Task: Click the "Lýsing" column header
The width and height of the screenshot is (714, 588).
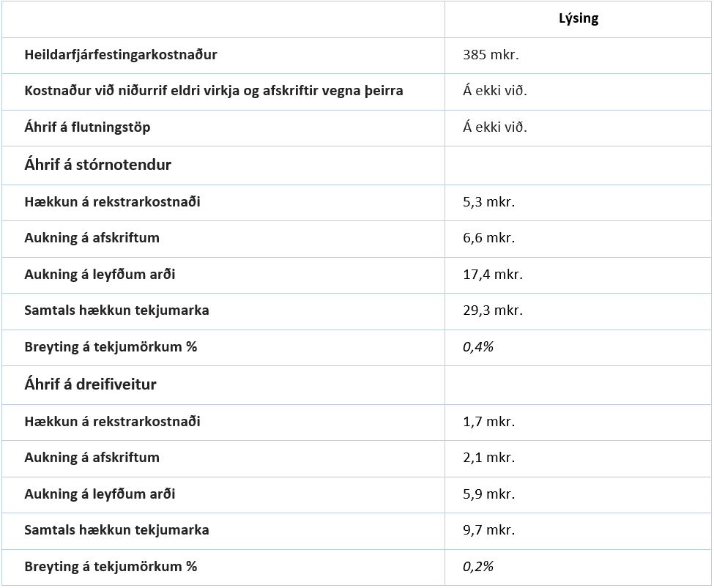Action: (x=578, y=19)
